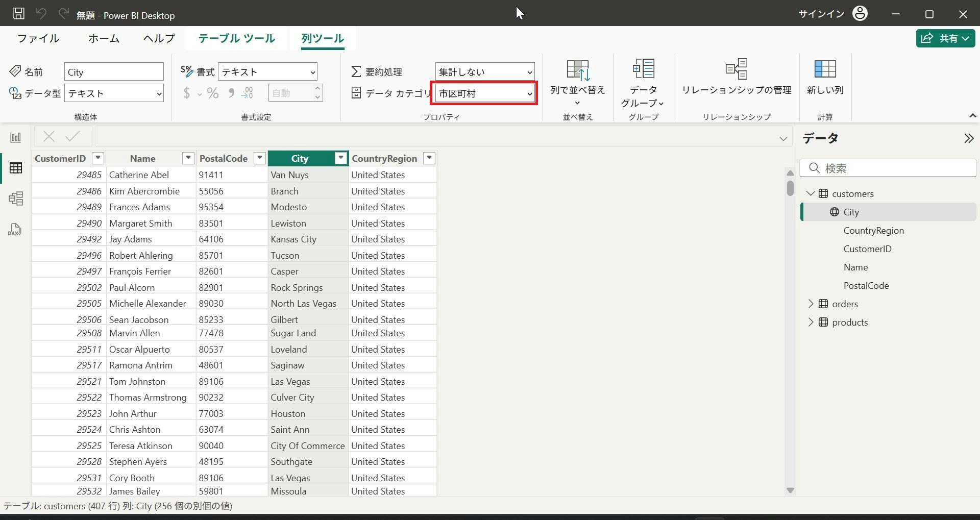The height and width of the screenshot is (520, 980).
Task: Expand the formula bar chevron
Action: tap(783, 138)
